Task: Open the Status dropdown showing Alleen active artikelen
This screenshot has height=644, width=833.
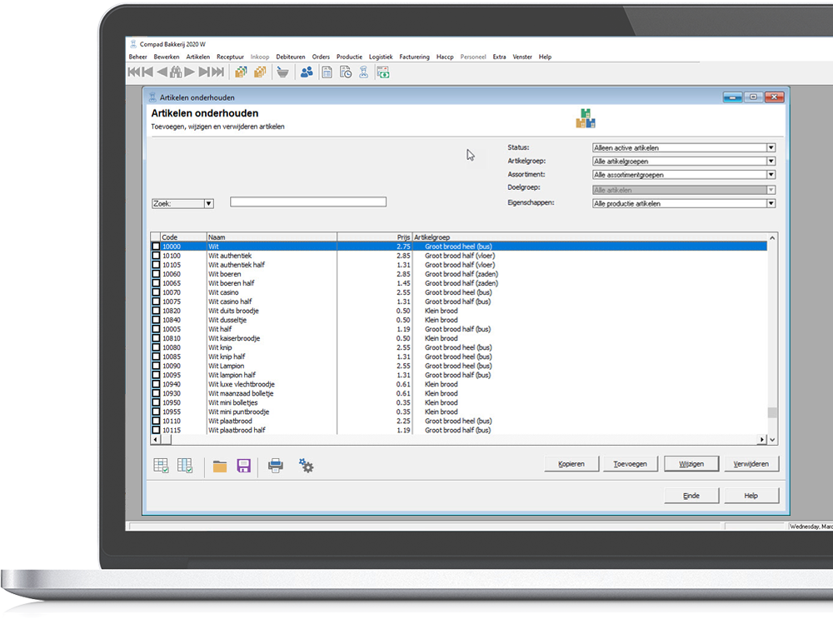Action: point(684,147)
